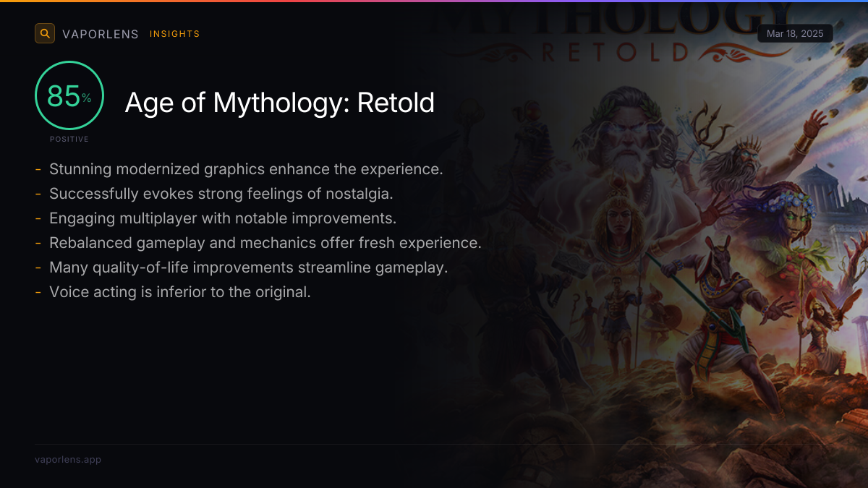Open the vaporlens.app footer link
This screenshot has height=488, width=868.
[x=68, y=459]
